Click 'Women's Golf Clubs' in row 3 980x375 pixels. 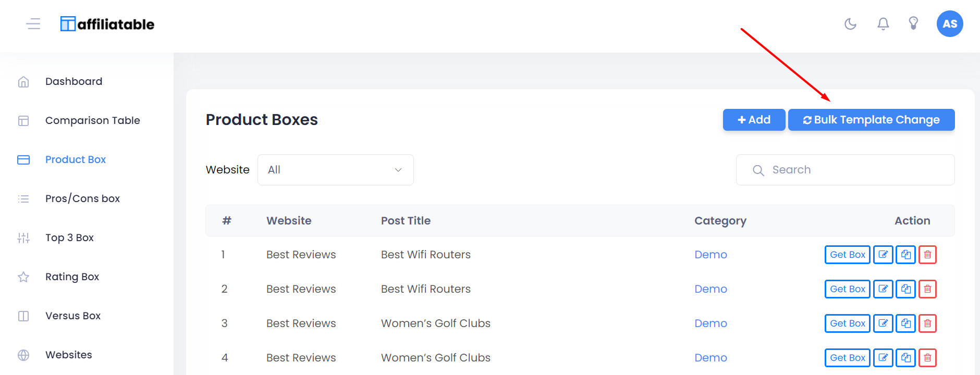(x=436, y=323)
